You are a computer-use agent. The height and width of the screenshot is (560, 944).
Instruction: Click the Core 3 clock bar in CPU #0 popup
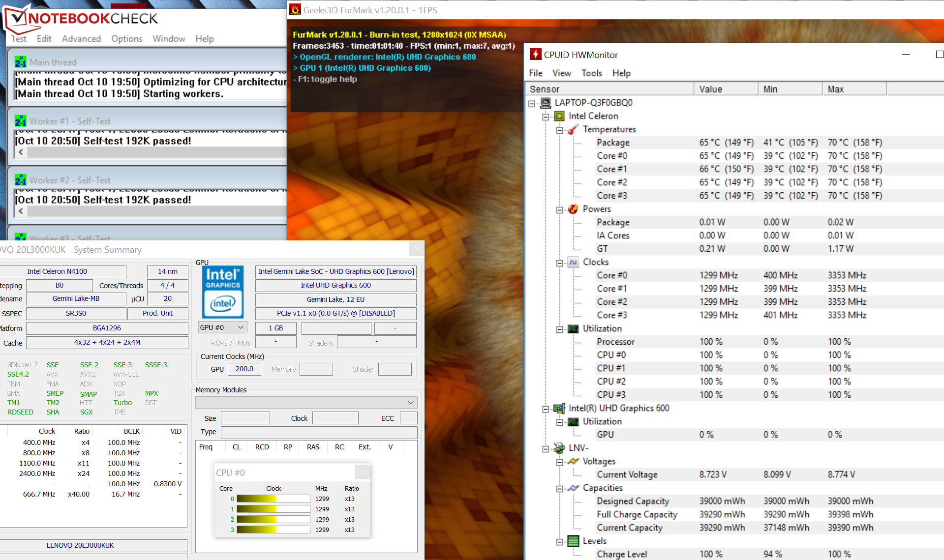(x=273, y=530)
